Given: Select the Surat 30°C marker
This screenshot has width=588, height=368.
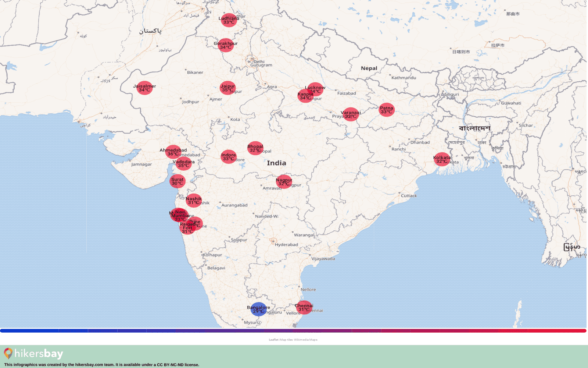Looking at the screenshot, I should (x=178, y=181).
